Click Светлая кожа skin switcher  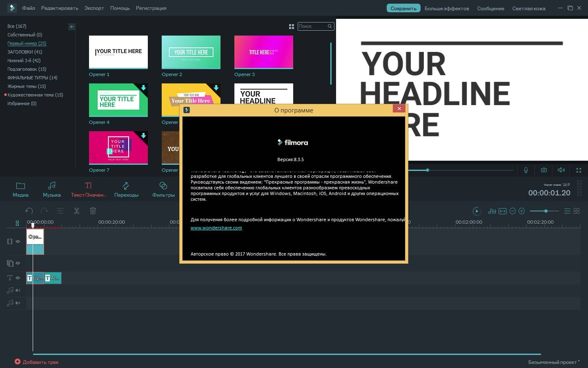(x=529, y=9)
